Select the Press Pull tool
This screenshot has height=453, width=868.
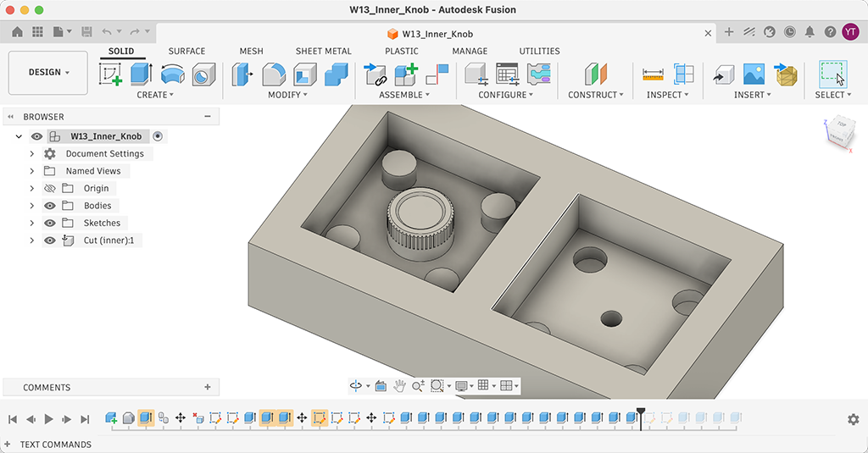pyautogui.click(x=242, y=75)
